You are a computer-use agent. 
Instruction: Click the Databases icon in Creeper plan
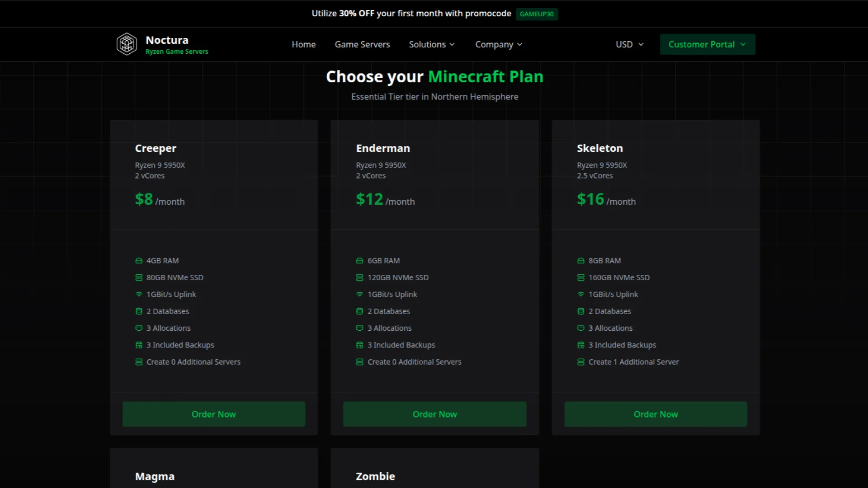point(139,311)
